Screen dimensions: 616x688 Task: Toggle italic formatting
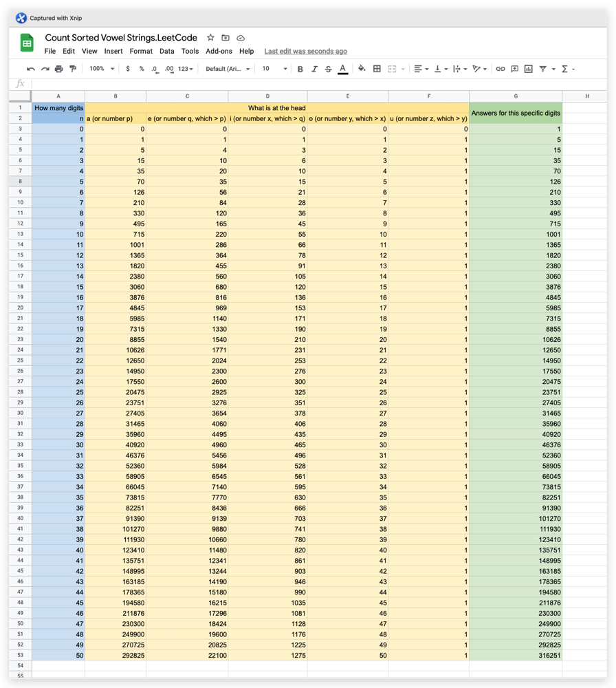click(314, 69)
